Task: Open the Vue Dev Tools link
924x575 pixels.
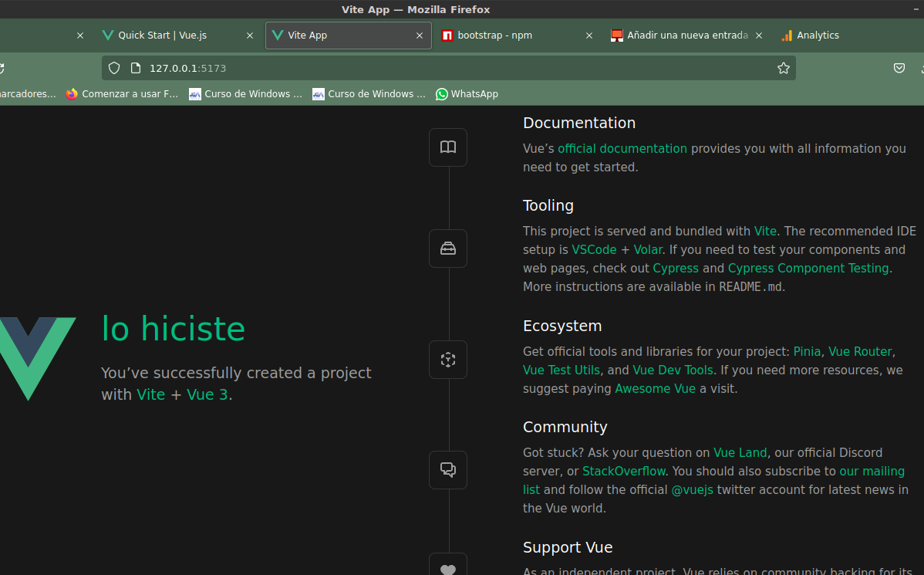Action: coord(673,370)
